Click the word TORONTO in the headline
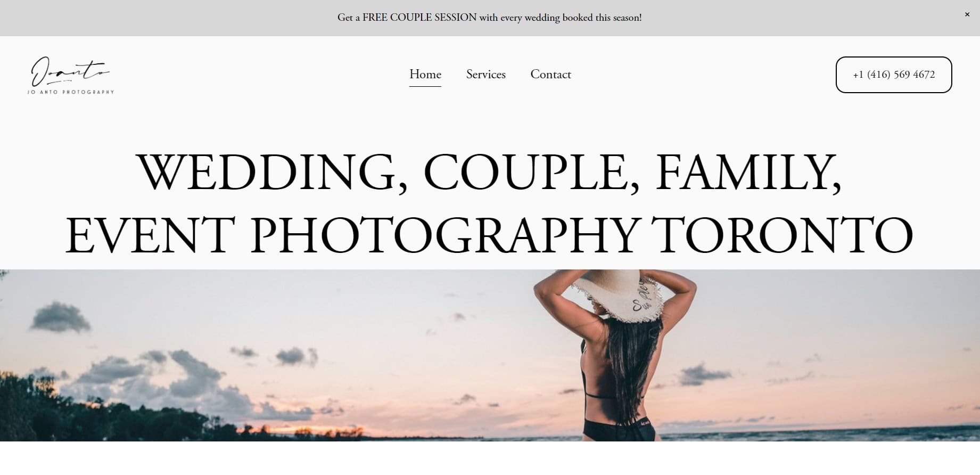 (x=782, y=234)
